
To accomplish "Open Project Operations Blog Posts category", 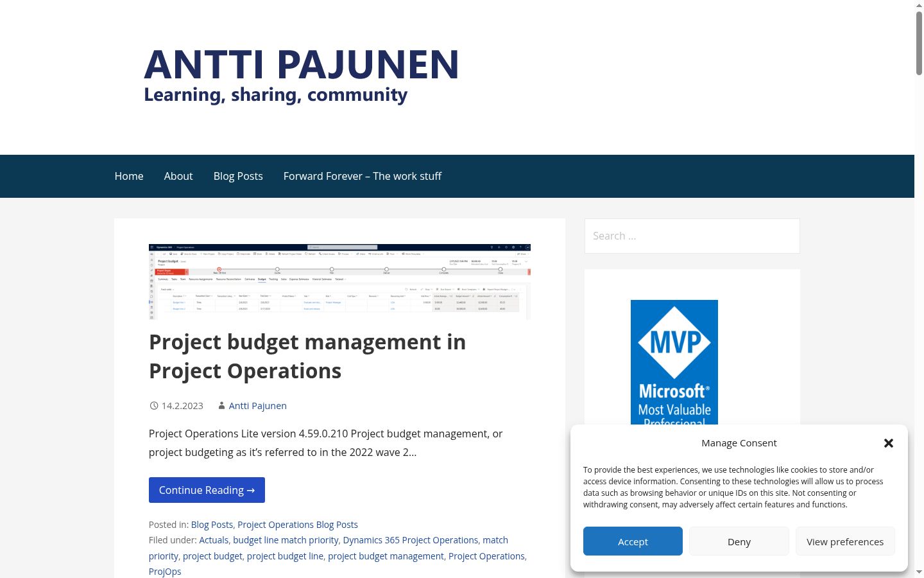I will (298, 525).
